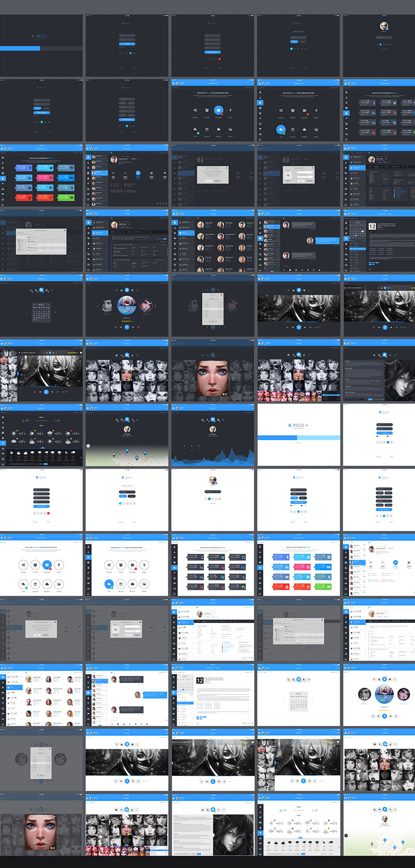Open Settings on the dark no-sidebar dashboard
415x868 pixels.
coord(195,110)
